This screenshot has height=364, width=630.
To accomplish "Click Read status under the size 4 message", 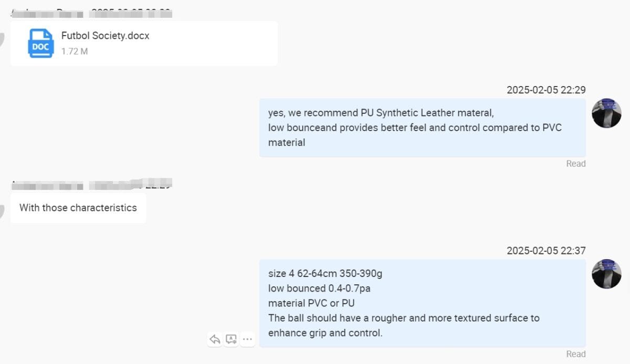I will (575, 354).
